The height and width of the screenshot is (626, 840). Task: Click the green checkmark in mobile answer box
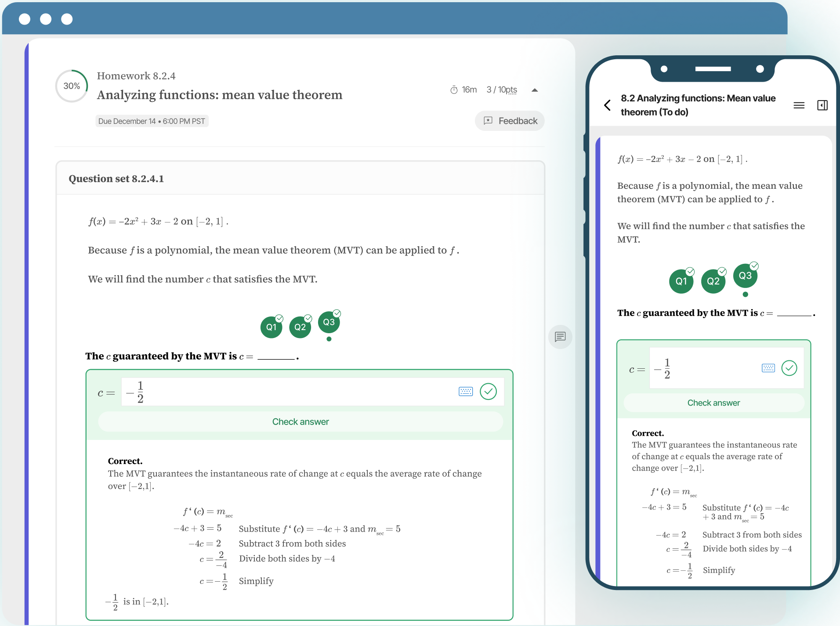click(x=789, y=368)
